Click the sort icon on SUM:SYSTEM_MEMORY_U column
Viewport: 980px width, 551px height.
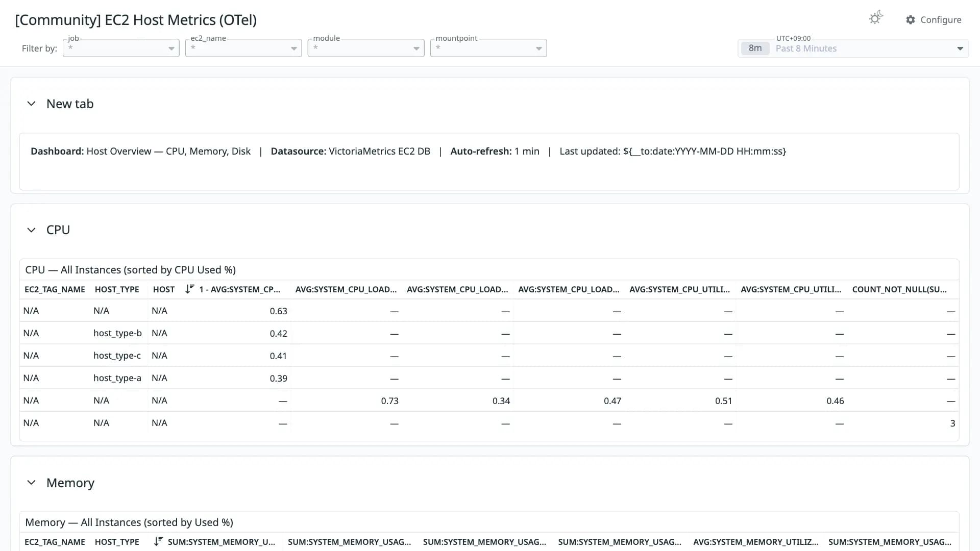click(158, 541)
